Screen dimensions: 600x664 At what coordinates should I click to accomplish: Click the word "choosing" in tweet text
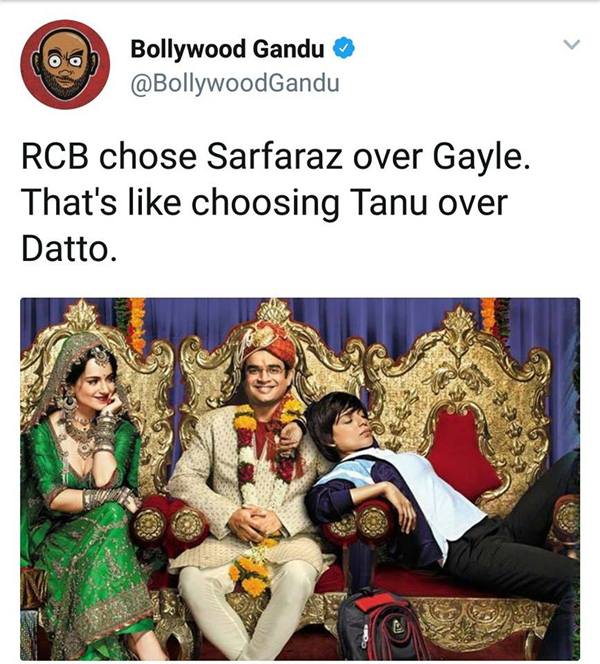pyautogui.click(x=265, y=205)
